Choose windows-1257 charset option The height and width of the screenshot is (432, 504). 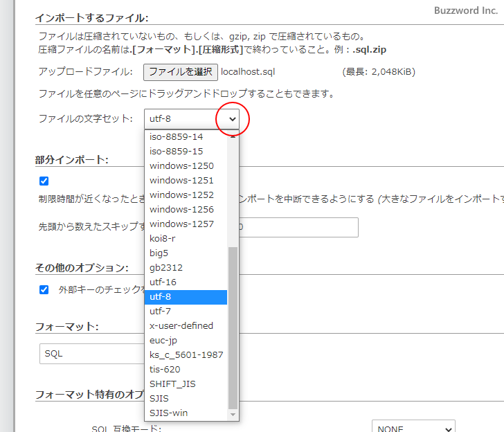(186, 224)
